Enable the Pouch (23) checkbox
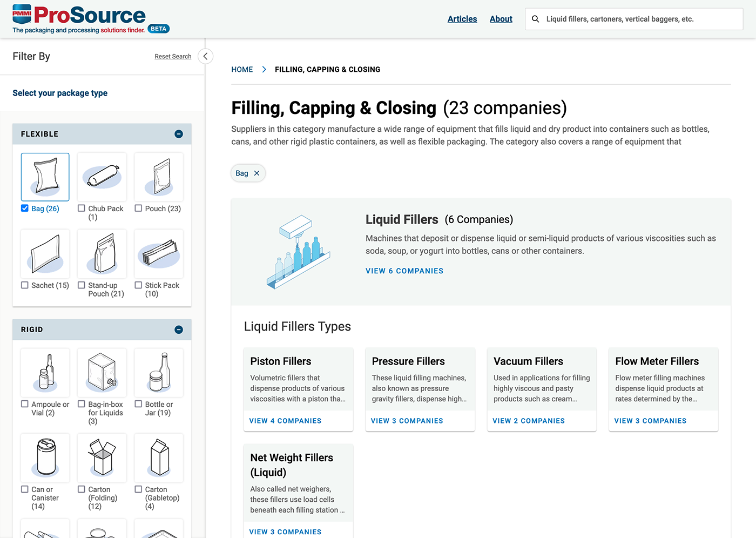Image resolution: width=756 pixels, height=538 pixels. (139, 209)
